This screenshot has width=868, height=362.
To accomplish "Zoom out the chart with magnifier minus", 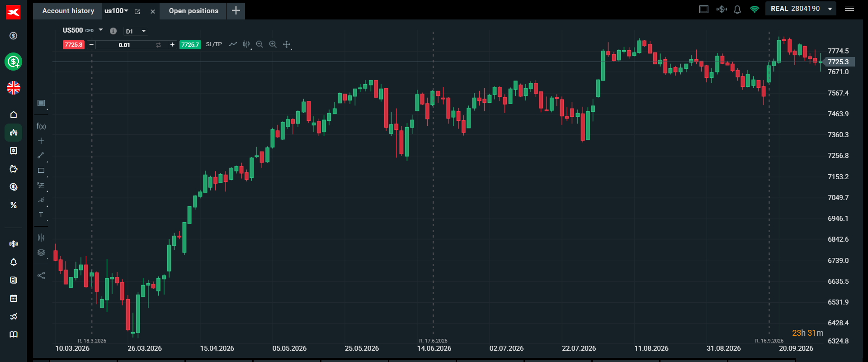I will click(x=259, y=44).
